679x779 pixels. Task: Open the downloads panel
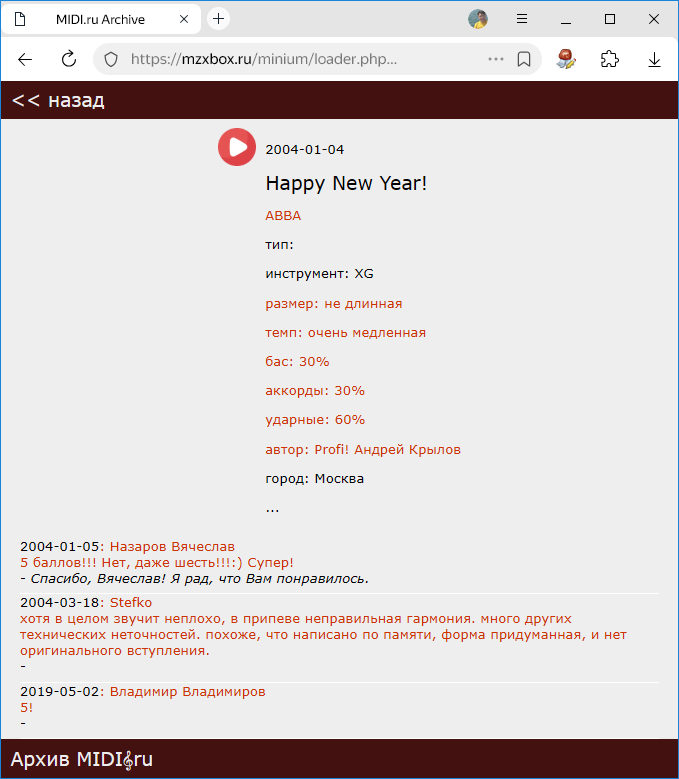pos(654,60)
